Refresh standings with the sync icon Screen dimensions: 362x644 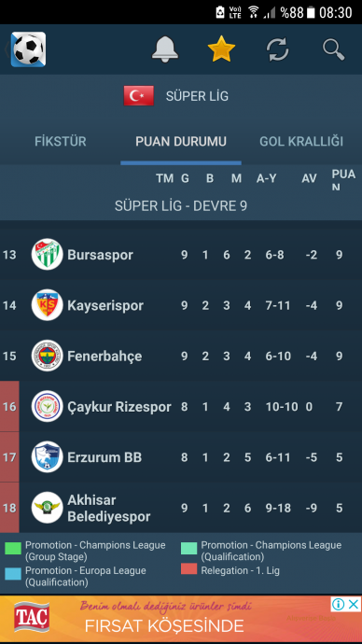[x=278, y=49]
